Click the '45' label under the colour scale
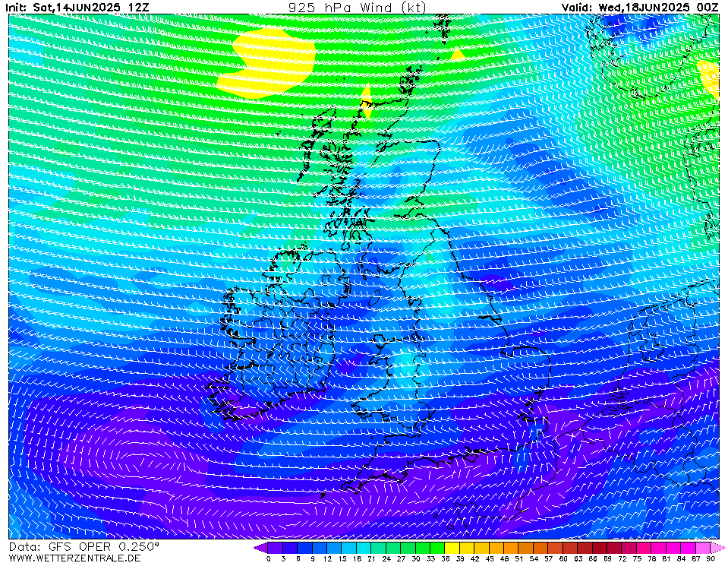 (490, 558)
